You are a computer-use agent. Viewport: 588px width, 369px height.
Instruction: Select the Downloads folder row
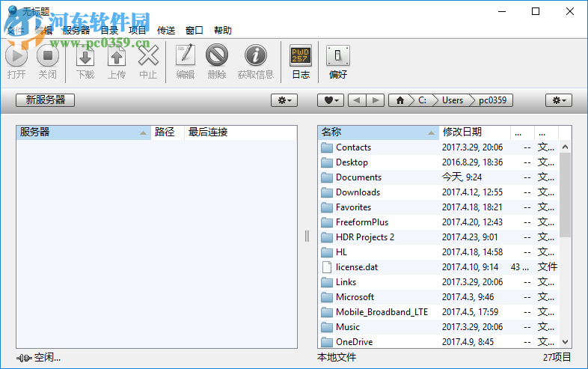pos(438,192)
